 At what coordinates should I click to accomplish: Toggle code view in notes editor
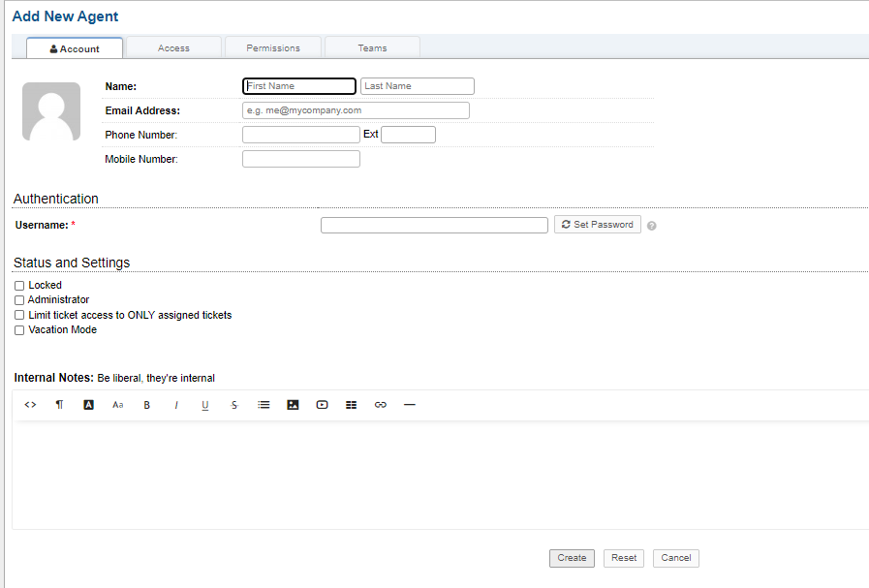tap(30, 405)
